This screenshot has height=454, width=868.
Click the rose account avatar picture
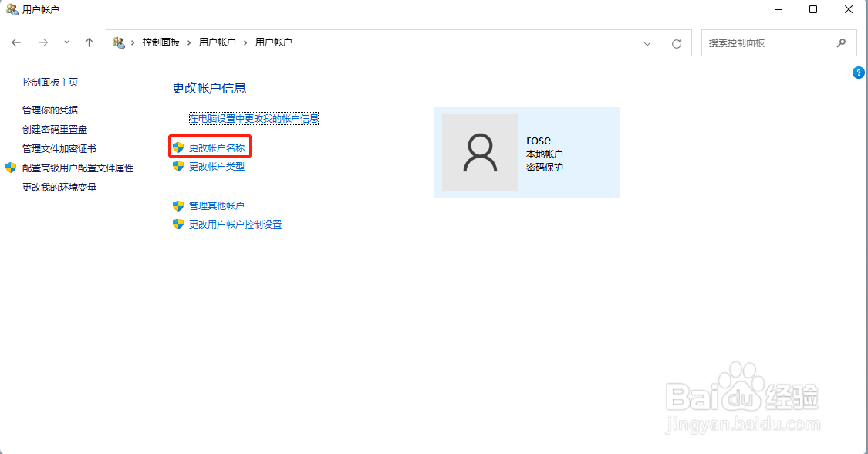[479, 152]
